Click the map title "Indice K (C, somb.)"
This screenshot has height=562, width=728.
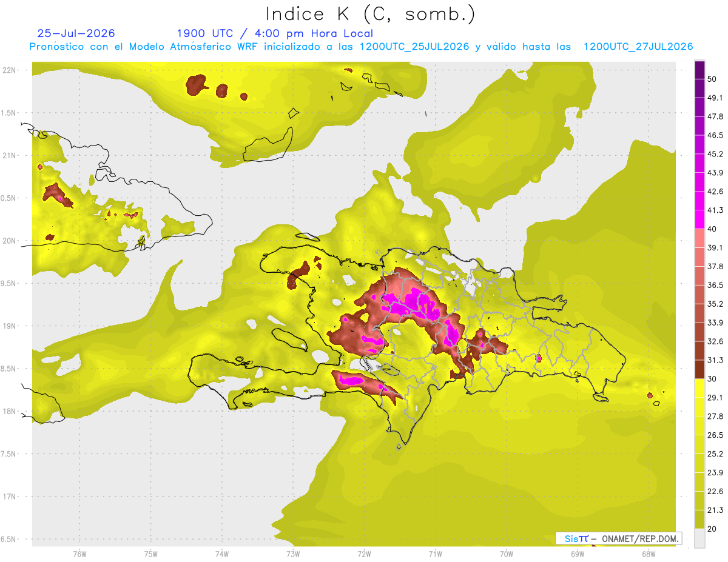click(370, 14)
